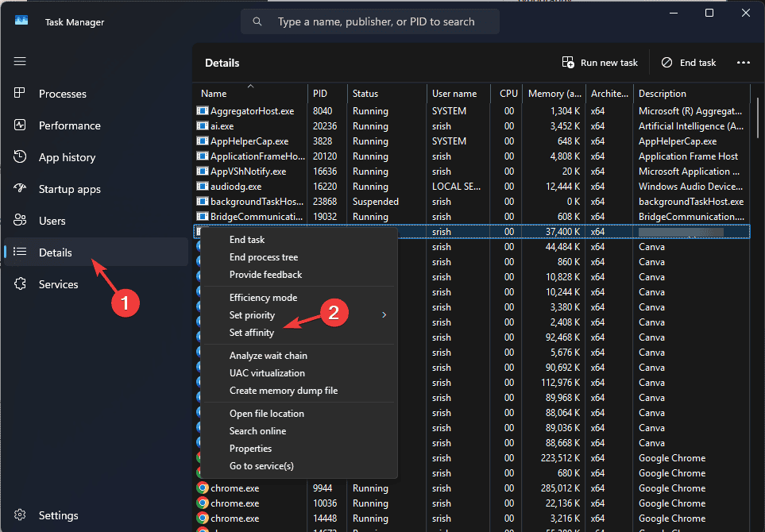This screenshot has height=532, width=765.
Task: Click the AggregatorHost.exe process icon
Action: (202, 110)
